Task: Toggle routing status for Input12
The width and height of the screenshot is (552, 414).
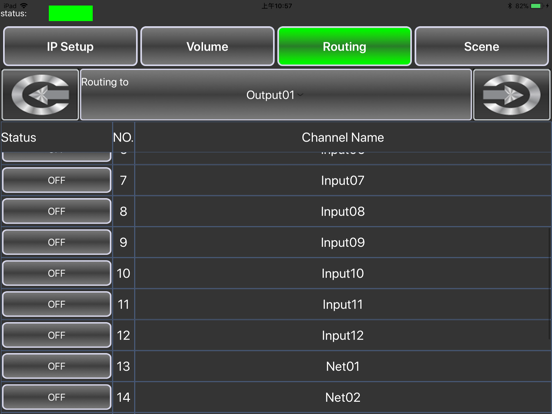Action: point(56,335)
